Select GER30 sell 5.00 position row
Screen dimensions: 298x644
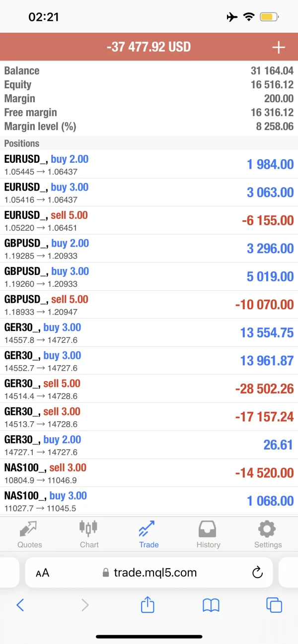[149, 389]
